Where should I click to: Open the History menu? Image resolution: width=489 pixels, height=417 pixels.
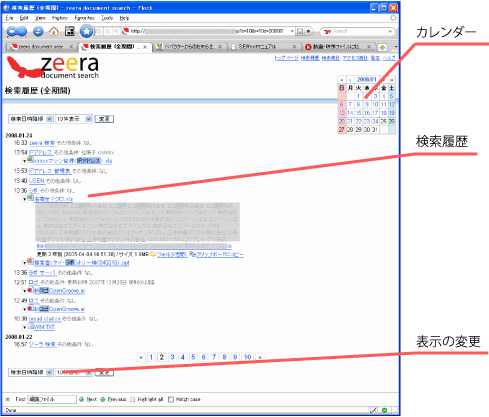[60, 18]
